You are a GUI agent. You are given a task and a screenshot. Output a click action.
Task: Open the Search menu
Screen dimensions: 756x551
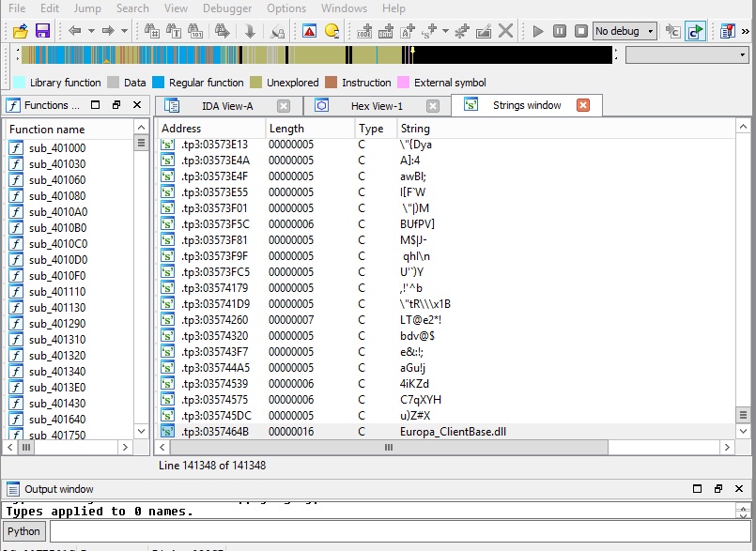pos(132,8)
